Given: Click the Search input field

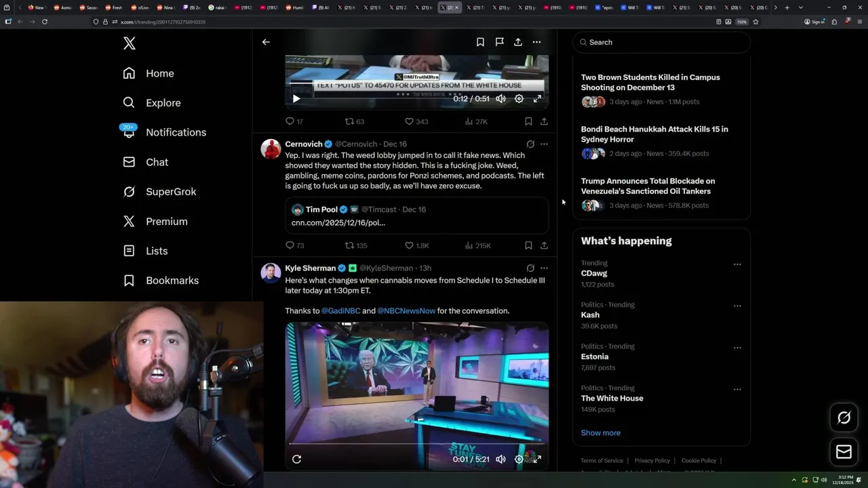Looking at the screenshot, I should pos(661,42).
